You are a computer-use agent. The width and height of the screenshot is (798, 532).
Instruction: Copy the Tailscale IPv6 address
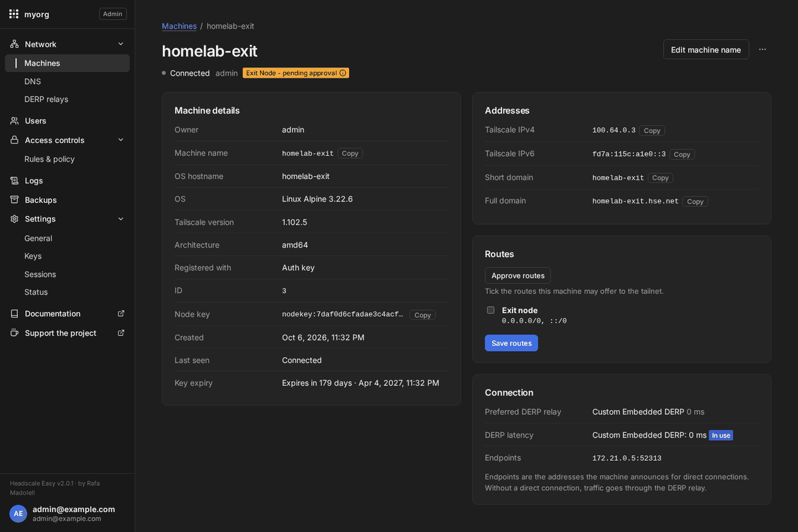click(682, 154)
